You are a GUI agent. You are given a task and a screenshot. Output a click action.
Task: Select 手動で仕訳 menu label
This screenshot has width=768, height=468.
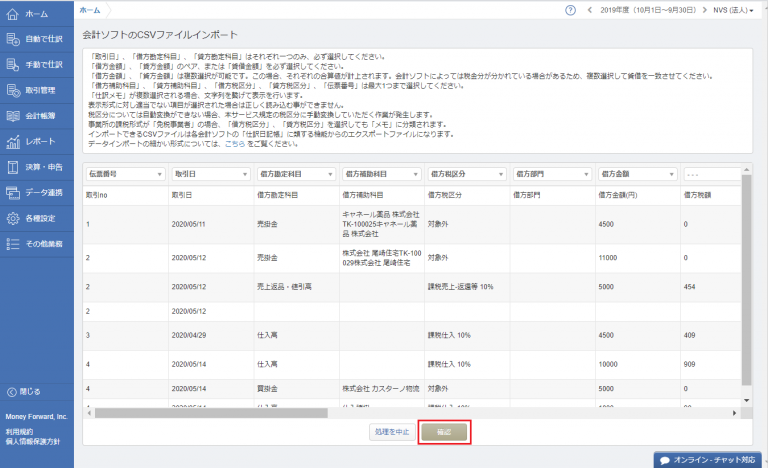pos(44,65)
